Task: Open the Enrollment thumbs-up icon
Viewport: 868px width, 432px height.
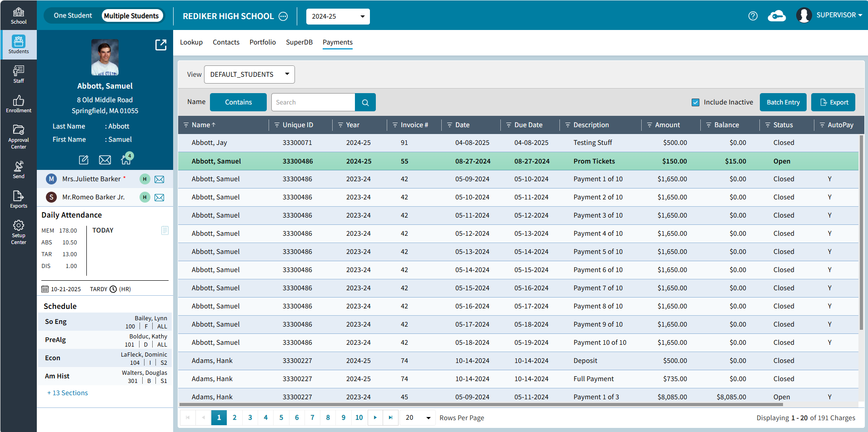Action: pos(19,104)
